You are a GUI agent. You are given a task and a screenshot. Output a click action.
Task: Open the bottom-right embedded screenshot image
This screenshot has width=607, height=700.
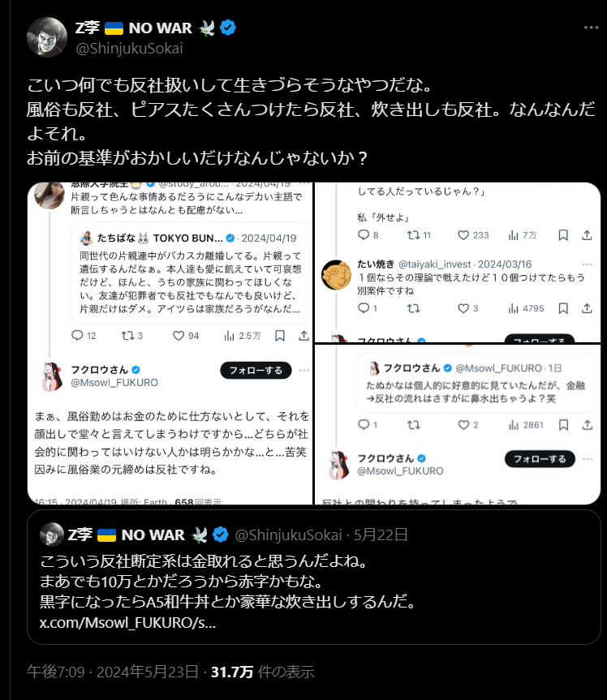point(458,424)
